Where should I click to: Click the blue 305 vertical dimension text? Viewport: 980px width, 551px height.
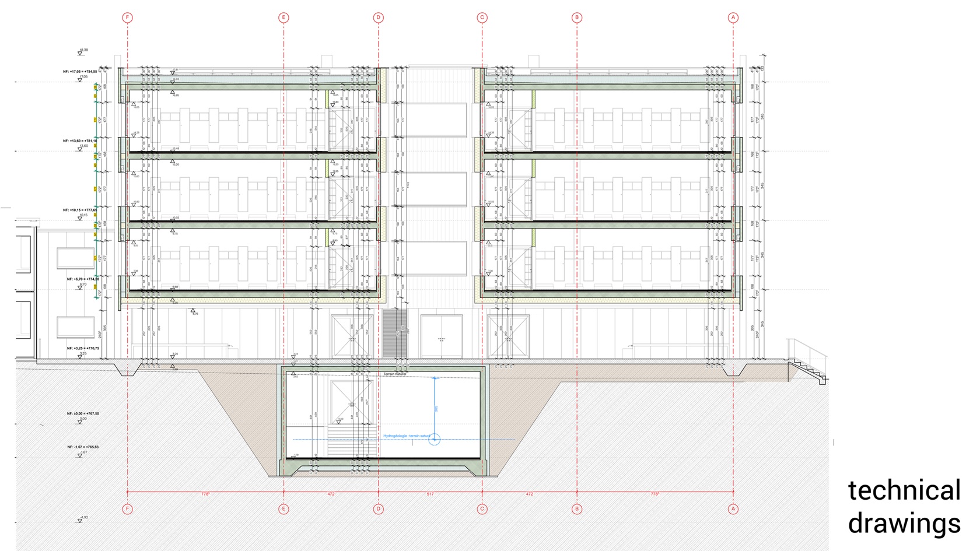[x=436, y=409]
